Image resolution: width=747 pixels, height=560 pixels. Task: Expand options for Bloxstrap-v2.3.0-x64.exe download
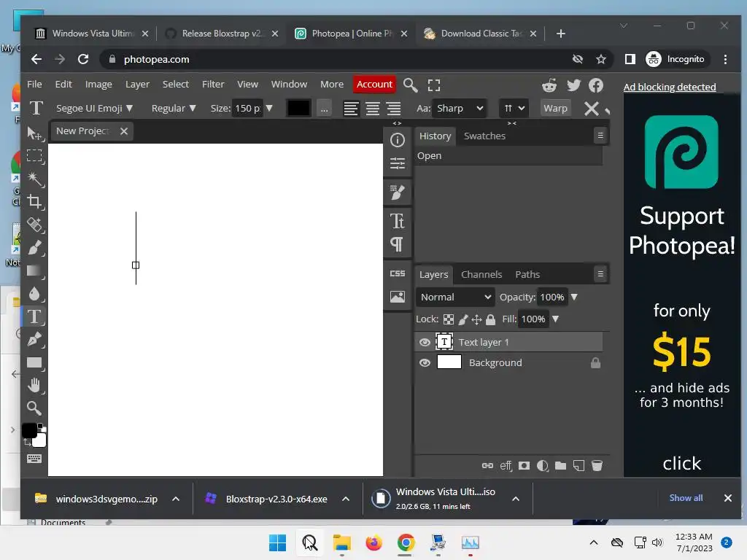click(x=346, y=499)
